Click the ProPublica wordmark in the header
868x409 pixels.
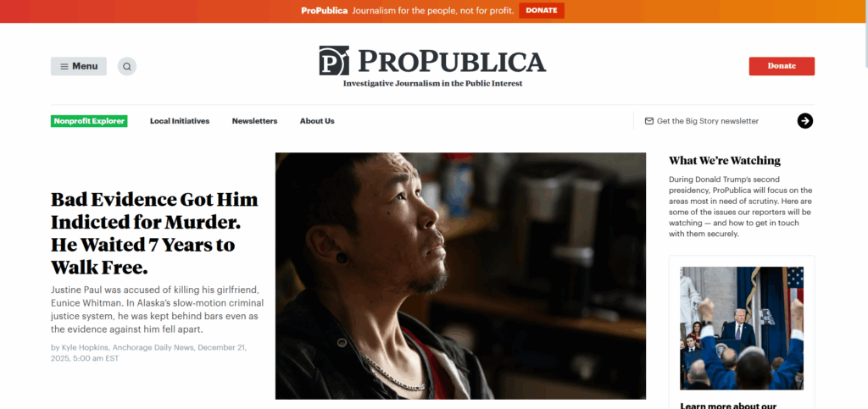tap(452, 61)
